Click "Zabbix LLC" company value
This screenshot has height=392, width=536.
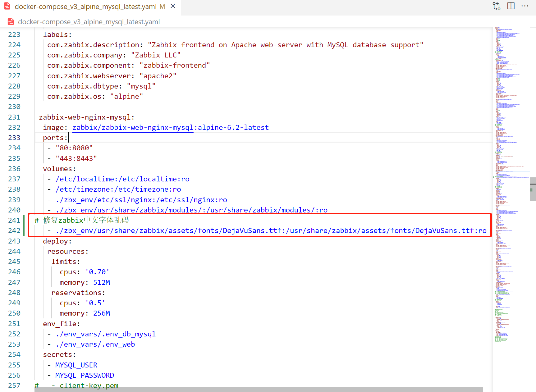[156, 55]
